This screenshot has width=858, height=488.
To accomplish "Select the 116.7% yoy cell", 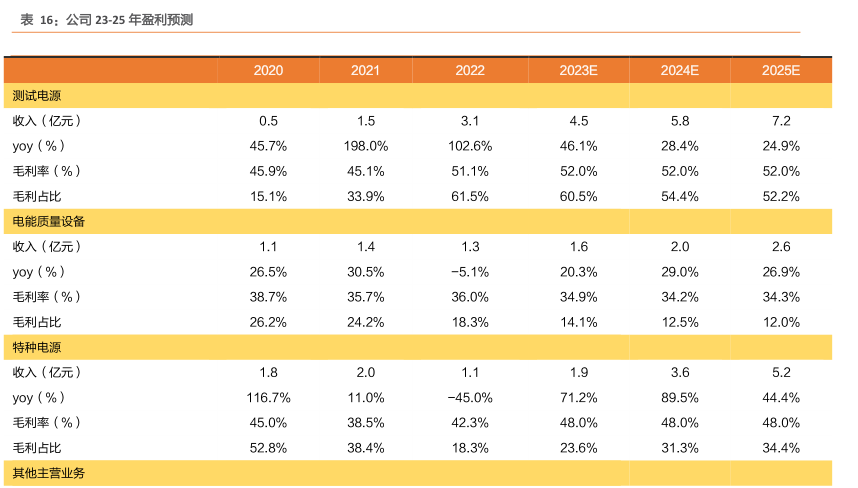I will tap(268, 398).
